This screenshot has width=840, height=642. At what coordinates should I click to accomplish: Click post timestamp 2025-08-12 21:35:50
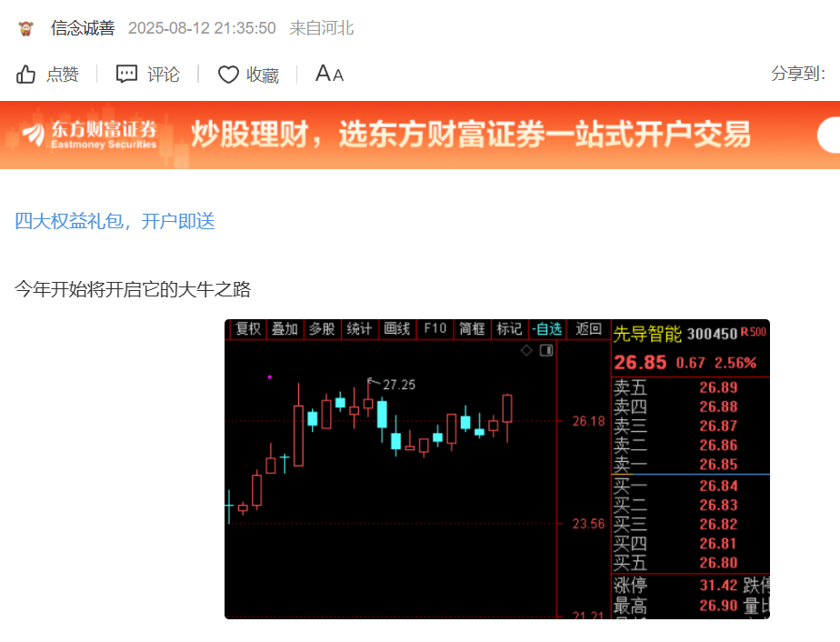(202, 28)
